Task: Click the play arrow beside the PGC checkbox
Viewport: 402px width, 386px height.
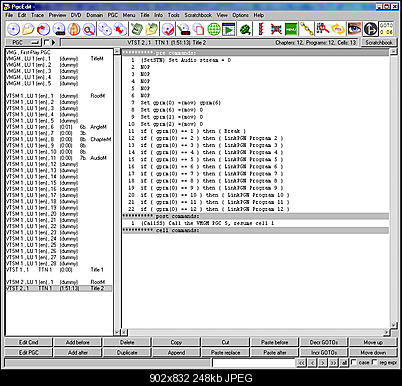Action: 54,42
